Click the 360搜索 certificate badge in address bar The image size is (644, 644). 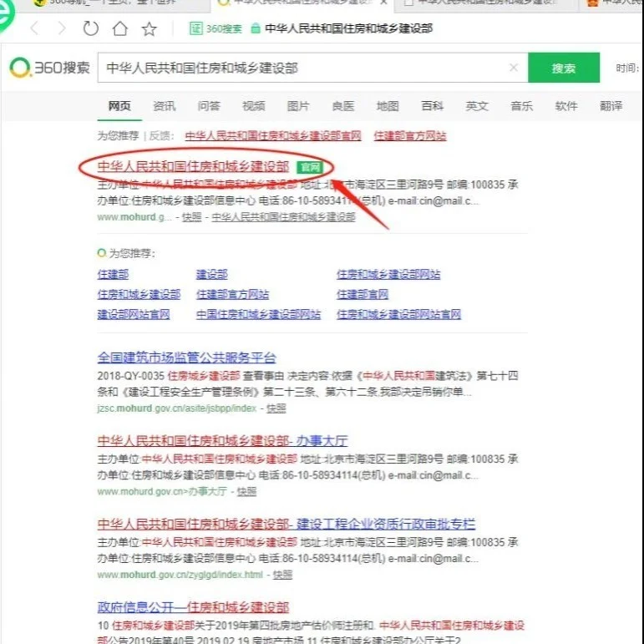pyautogui.click(x=216, y=28)
